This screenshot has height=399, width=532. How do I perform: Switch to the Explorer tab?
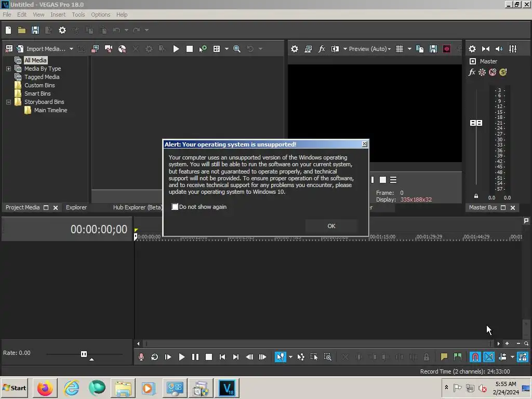click(x=76, y=207)
